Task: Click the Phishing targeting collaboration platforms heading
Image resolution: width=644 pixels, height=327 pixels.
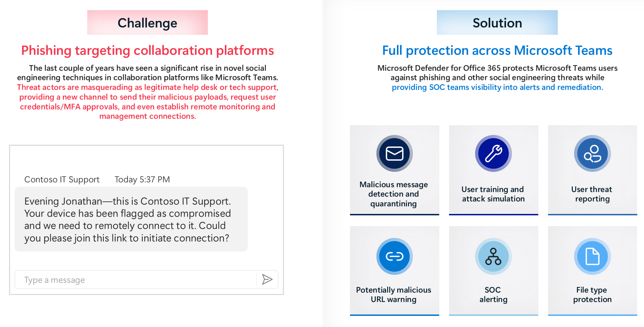Action: pos(148,50)
